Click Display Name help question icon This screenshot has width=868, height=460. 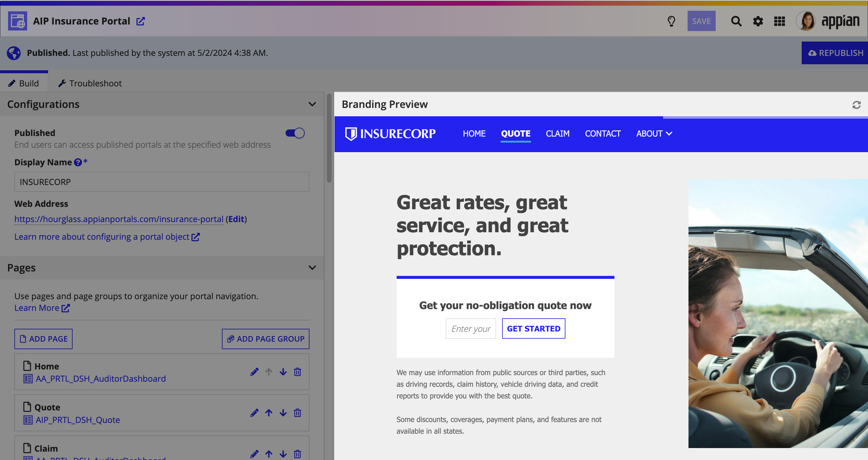click(78, 163)
